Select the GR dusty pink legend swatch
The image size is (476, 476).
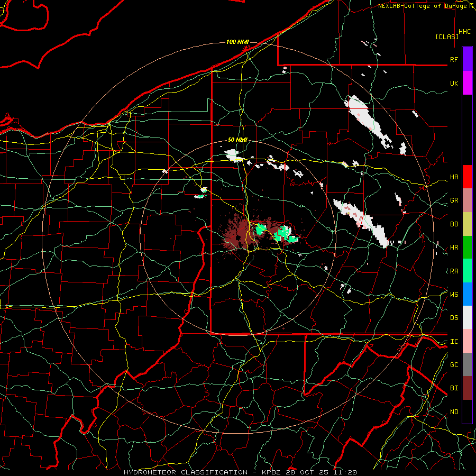click(467, 200)
